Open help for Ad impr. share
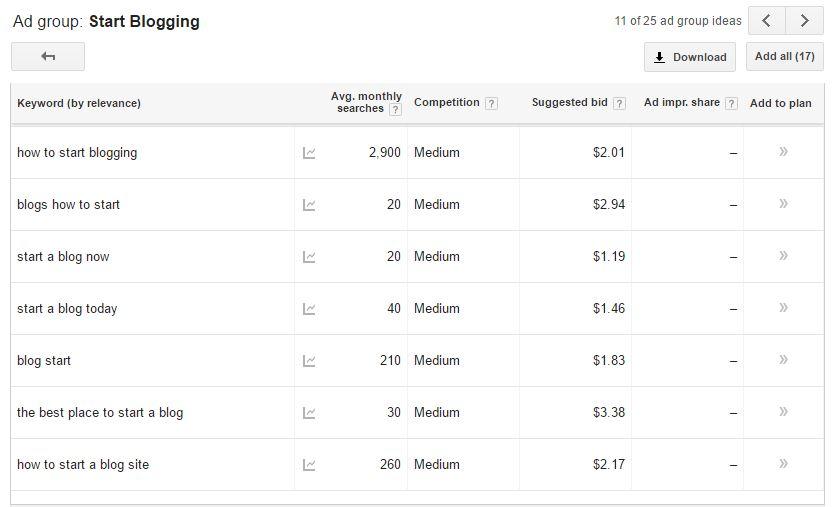Screen dimensions: 833x507 [x=731, y=103]
